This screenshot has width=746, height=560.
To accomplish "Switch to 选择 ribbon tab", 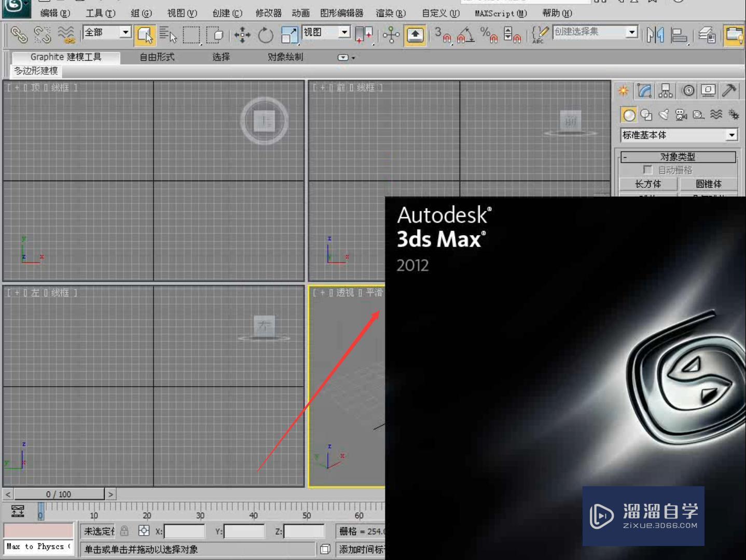I will coord(221,57).
